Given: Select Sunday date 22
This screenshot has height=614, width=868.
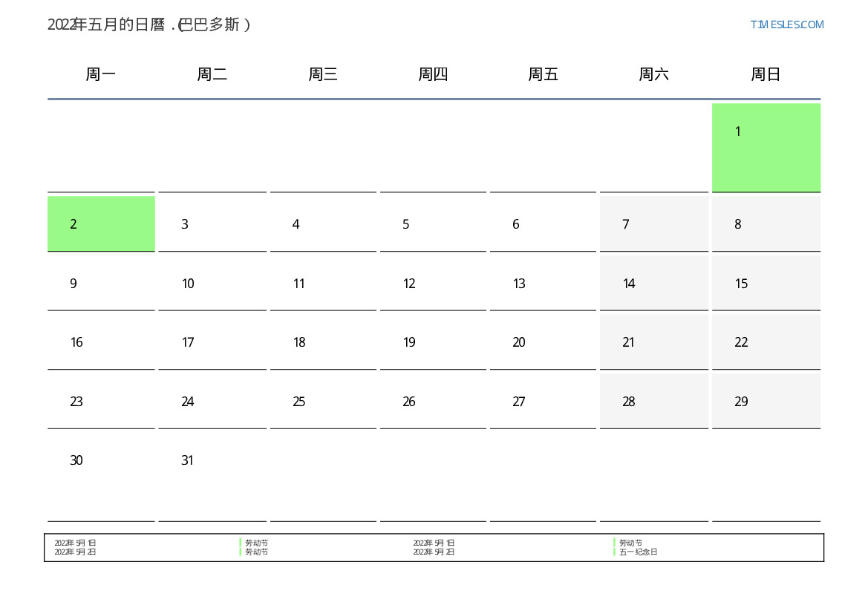Looking at the screenshot, I should pyautogui.click(x=766, y=342).
